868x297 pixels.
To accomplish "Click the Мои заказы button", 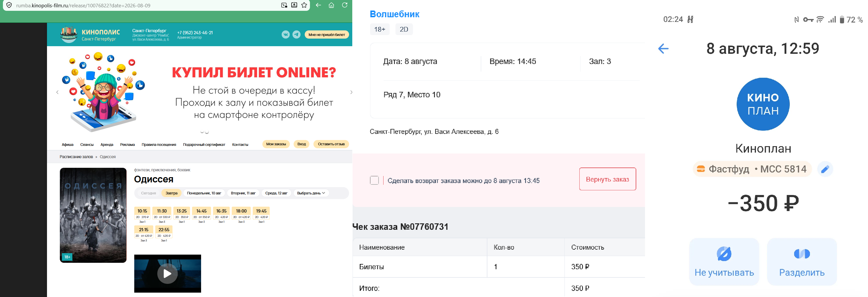I will pos(276,144).
